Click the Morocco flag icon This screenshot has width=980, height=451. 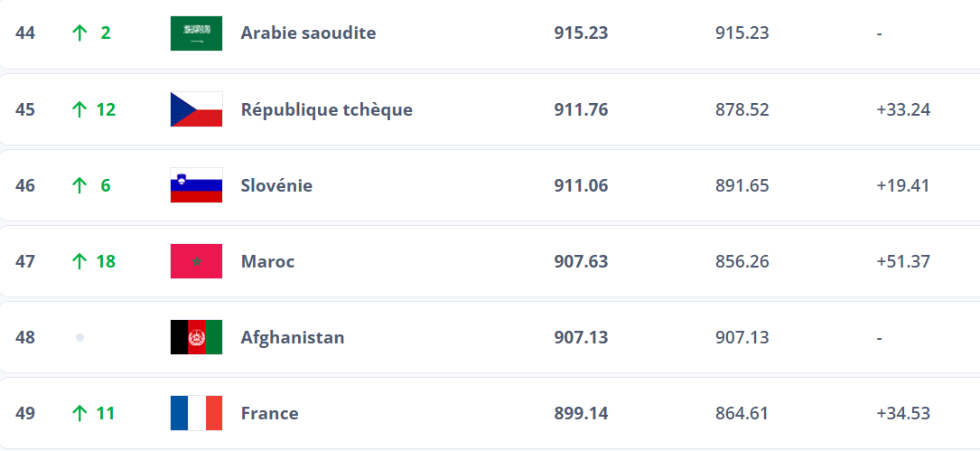point(196,261)
